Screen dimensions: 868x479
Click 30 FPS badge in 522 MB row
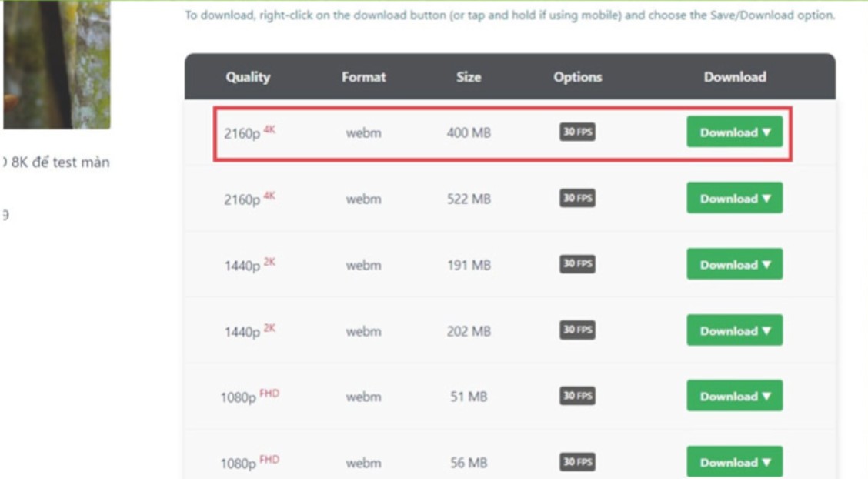pos(577,198)
